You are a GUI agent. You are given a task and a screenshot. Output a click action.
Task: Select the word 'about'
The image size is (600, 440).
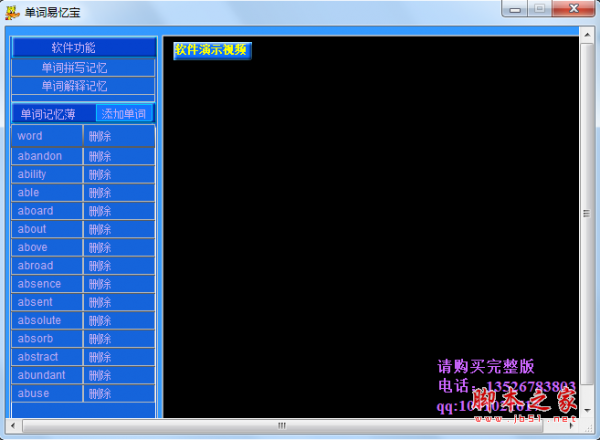(x=47, y=229)
